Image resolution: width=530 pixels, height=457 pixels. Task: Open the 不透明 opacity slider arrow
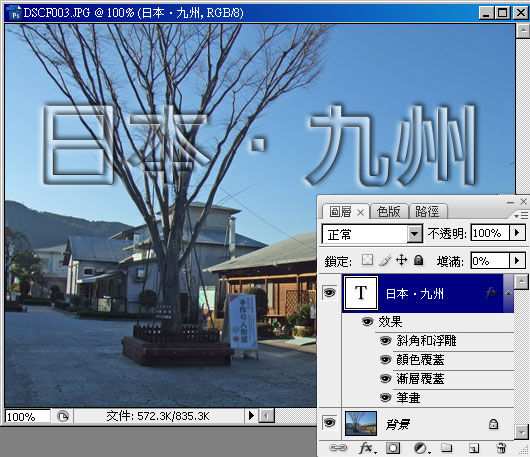pos(517,233)
